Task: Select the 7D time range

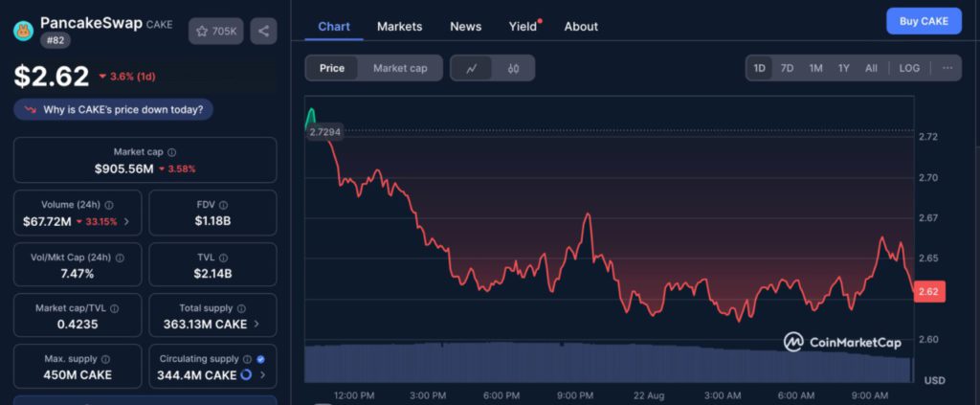Action: pyautogui.click(x=787, y=68)
